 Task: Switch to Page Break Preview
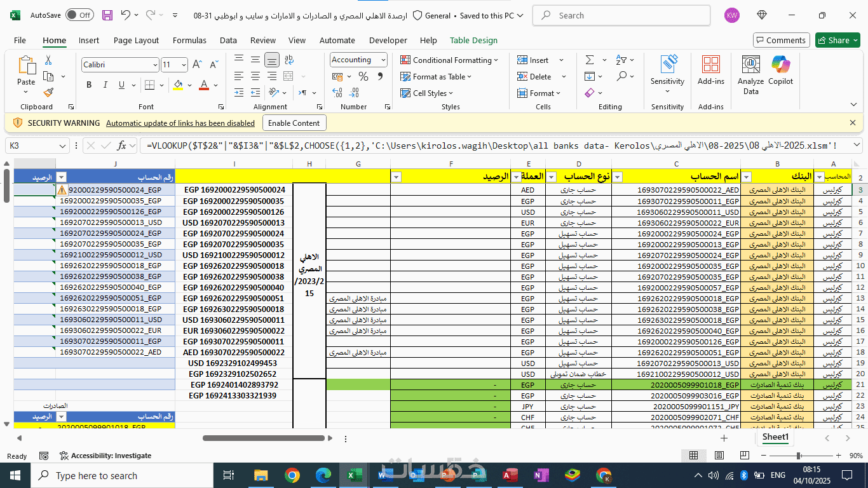[745, 456]
